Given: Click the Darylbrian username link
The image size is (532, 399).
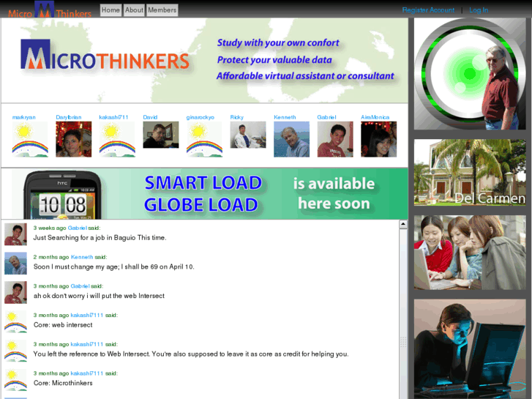Looking at the screenshot, I should point(69,117).
